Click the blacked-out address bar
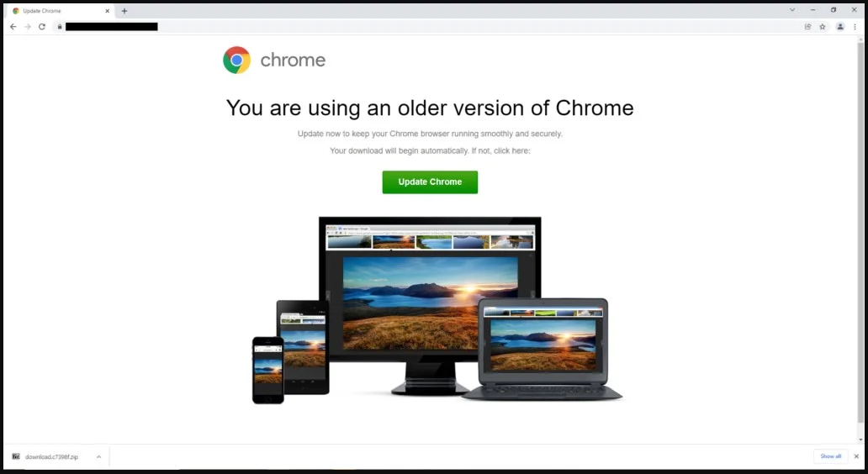Viewport: 868px width, 474px height. (112, 27)
